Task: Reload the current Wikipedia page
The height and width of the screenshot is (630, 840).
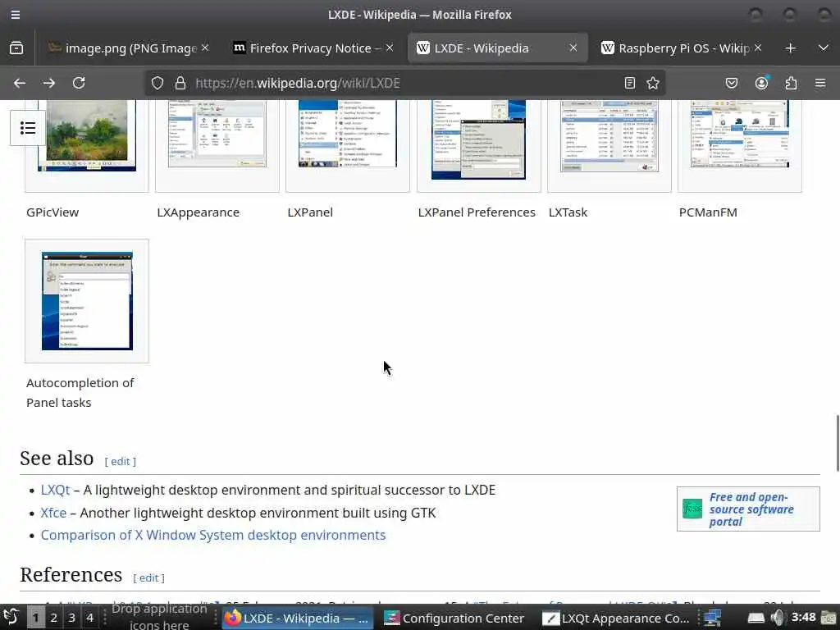Action: (x=79, y=83)
